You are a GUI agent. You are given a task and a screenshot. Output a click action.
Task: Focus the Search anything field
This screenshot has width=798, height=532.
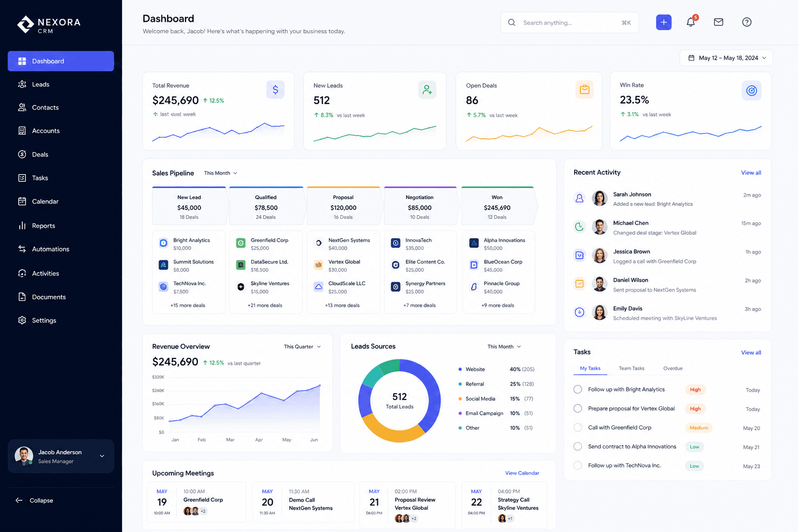[569, 22]
